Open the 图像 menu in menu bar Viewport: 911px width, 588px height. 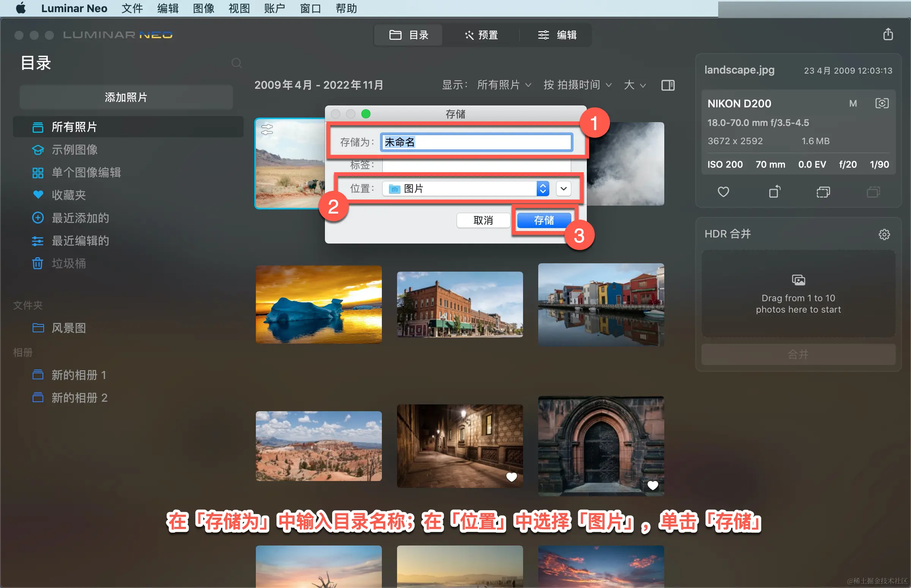(203, 8)
